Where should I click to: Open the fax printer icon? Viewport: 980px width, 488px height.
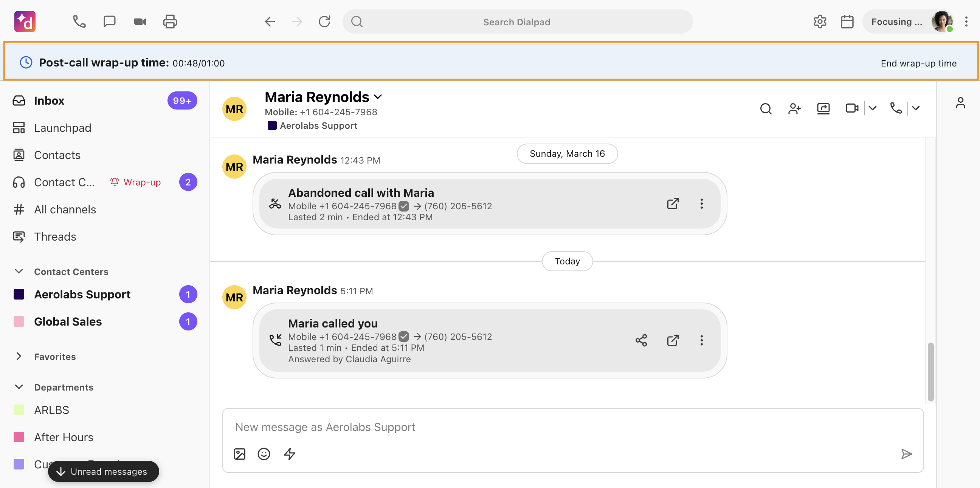point(170,22)
